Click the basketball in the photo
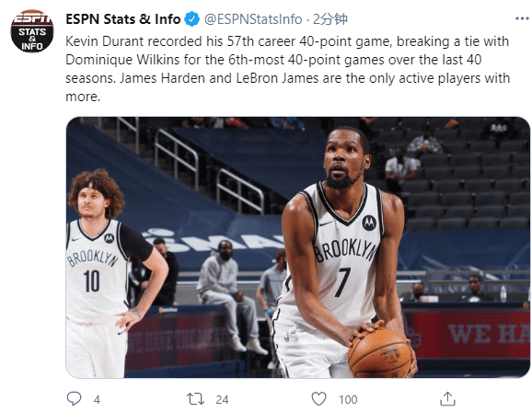The height and width of the screenshot is (412, 532). click(379, 352)
